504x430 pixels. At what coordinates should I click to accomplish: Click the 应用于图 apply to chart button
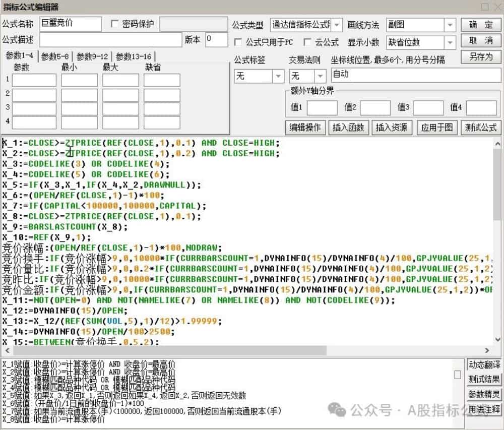coord(437,128)
